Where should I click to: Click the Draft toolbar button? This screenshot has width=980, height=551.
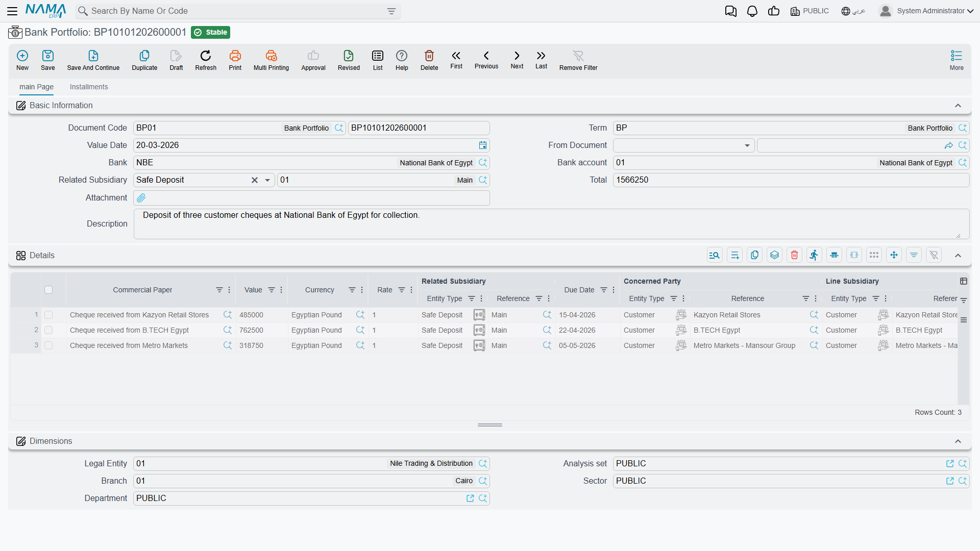click(x=176, y=60)
